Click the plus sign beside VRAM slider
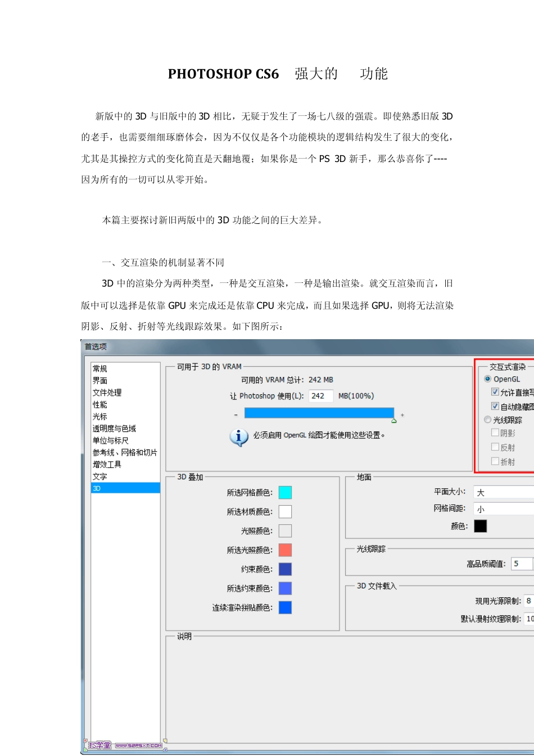Viewport: 534px width, 756px height. coord(402,415)
